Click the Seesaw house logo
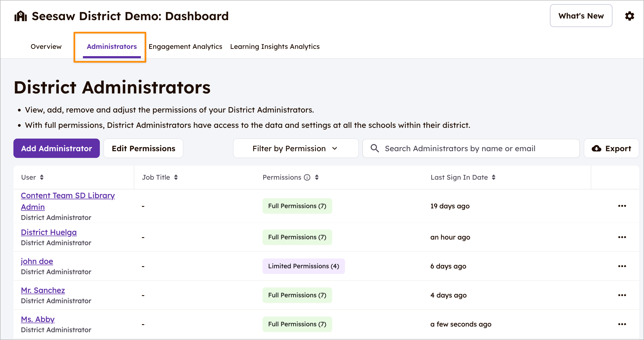This screenshot has height=340, width=644. tap(21, 16)
